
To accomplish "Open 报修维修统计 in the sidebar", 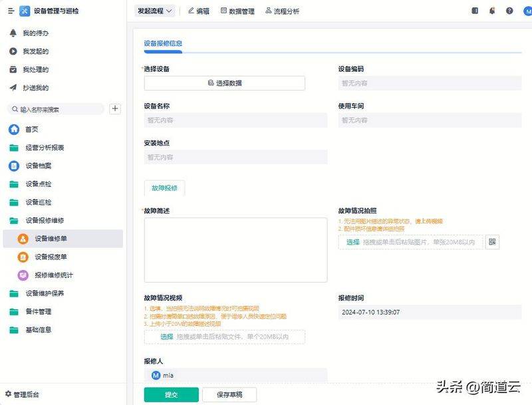I will click(x=53, y=275).
